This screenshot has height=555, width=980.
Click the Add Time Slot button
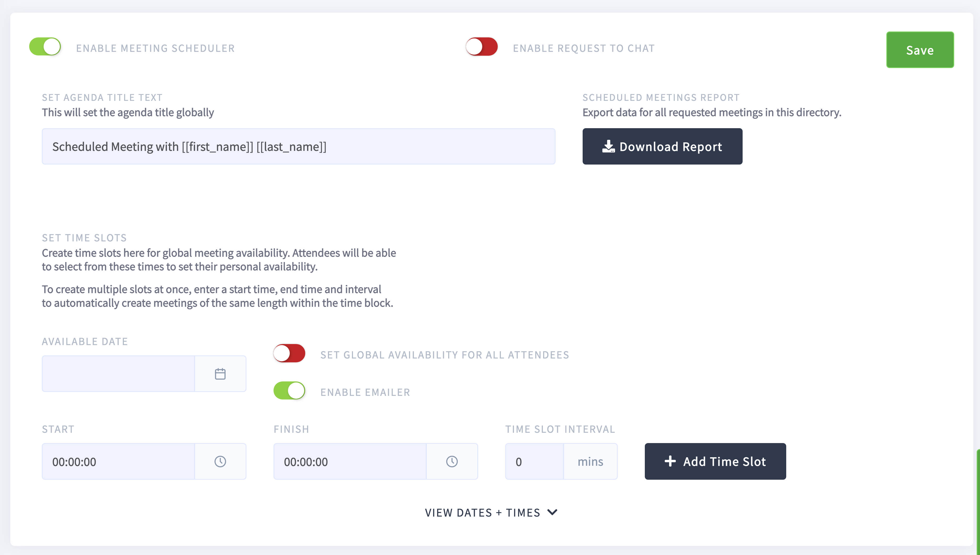(715, 461)
